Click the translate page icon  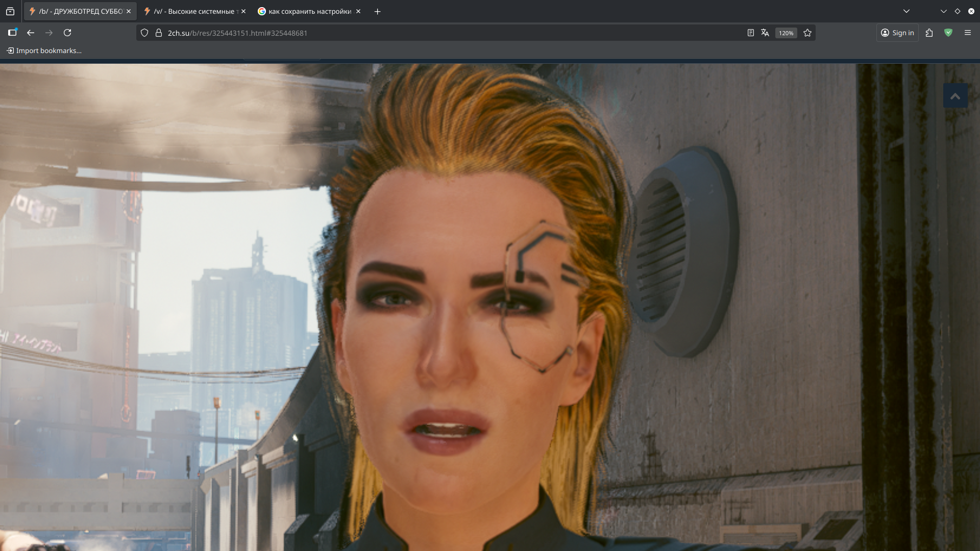[765, 33]
